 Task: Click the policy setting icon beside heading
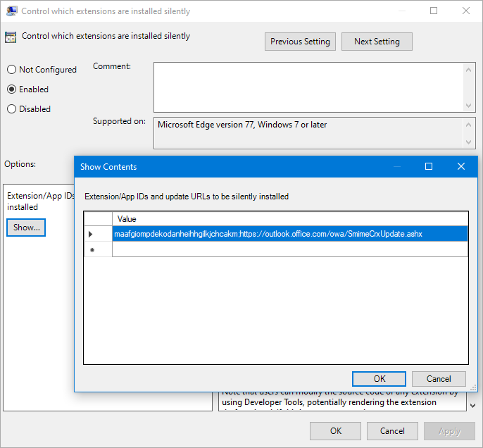(x=11, y=37)
